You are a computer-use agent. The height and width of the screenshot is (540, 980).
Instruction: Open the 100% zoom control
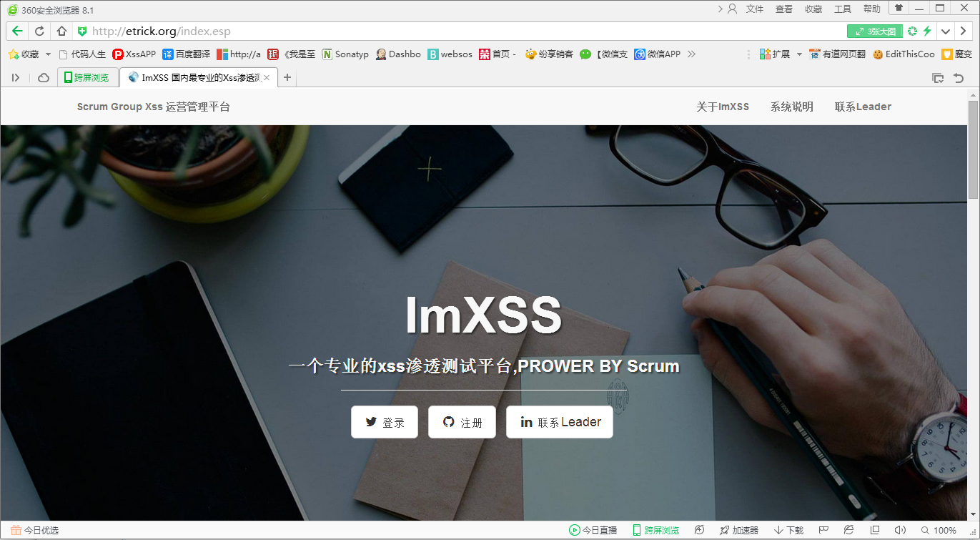pos(939,530)
